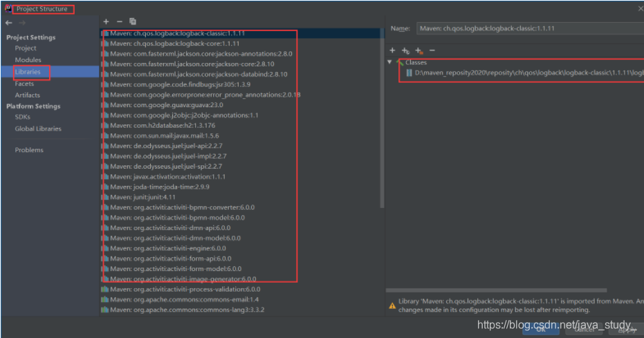Image resolution: width=644 pixels, height=338 pixels.
Task: Add a new project library
Action: (x=106, y=21)
